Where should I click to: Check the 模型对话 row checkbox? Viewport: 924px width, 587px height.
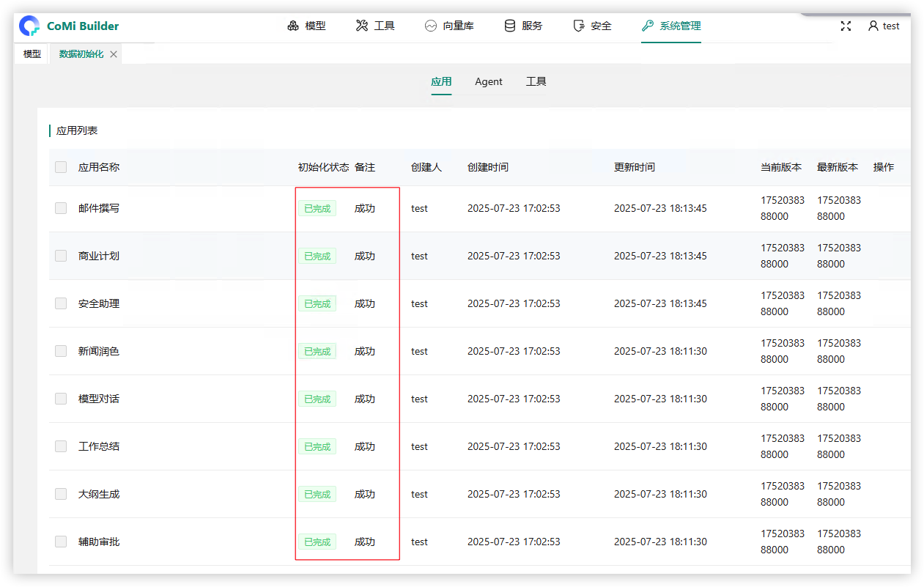pyautogui.click(x=61, y=399)
